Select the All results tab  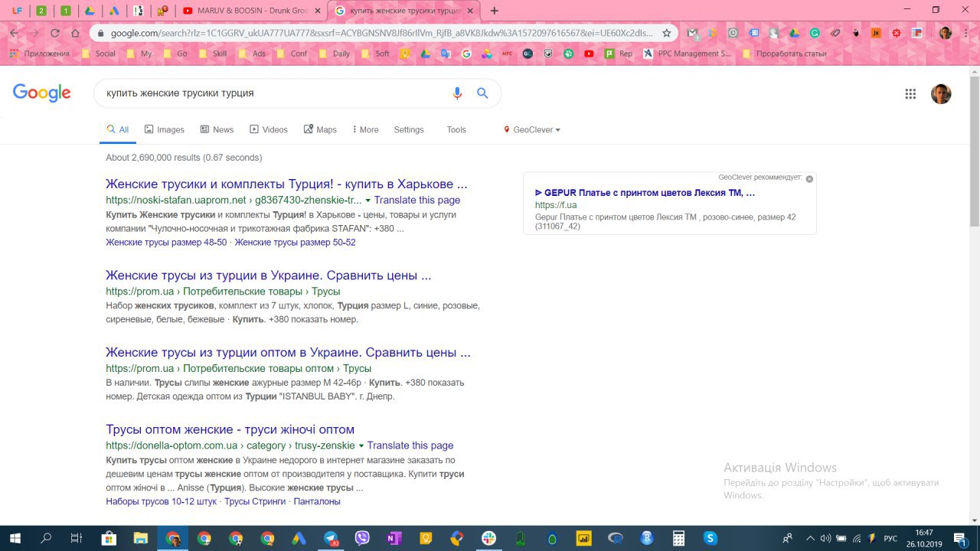pos(118,130)
